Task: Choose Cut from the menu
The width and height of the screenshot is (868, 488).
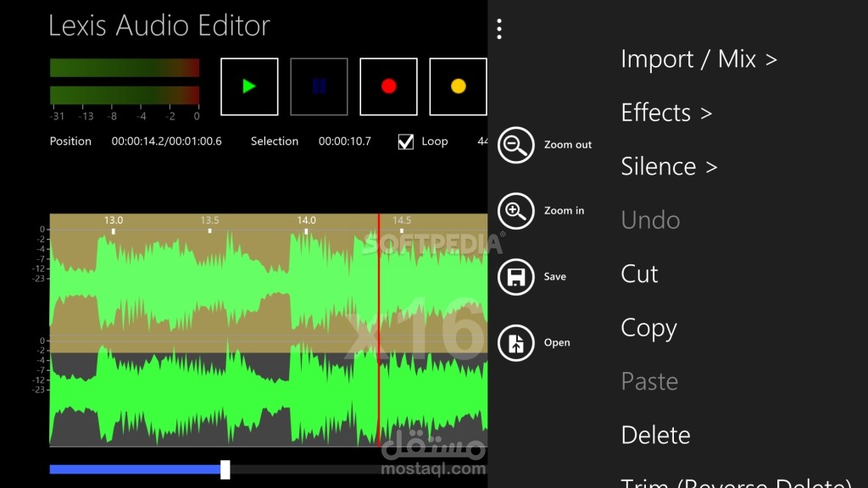Action: pyautogui.click(x=639, y=274)
